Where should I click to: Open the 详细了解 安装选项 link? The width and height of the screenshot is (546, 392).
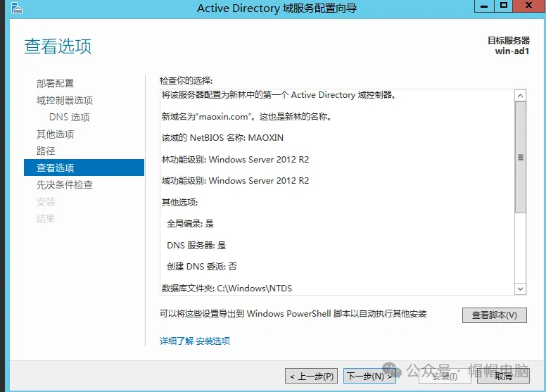(x=195, y=341)
